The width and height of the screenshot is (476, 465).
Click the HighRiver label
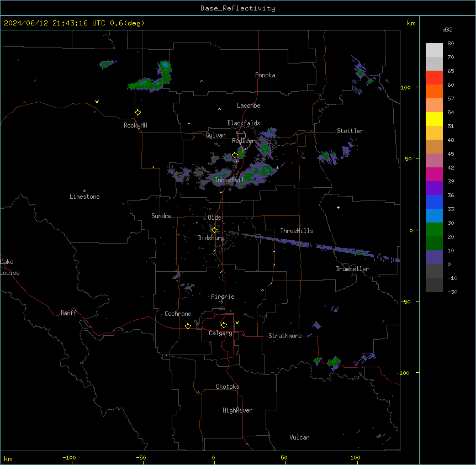click(237, 410)
